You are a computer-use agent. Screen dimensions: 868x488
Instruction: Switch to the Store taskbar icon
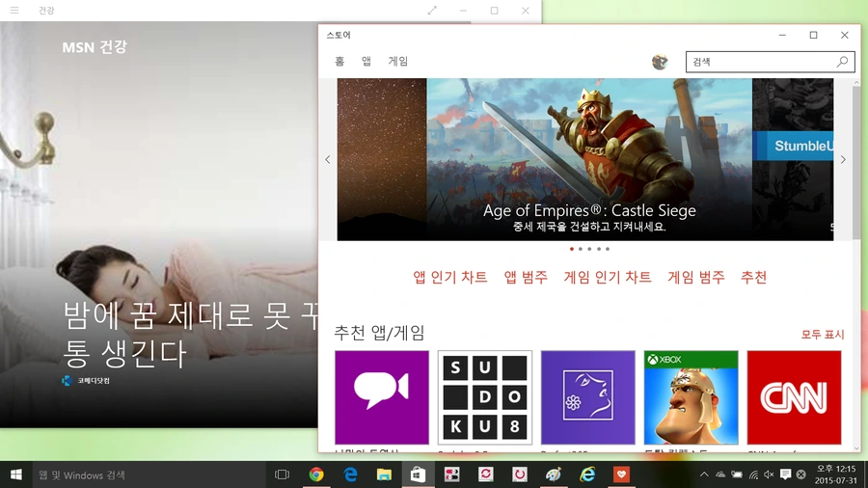point(418,474)
